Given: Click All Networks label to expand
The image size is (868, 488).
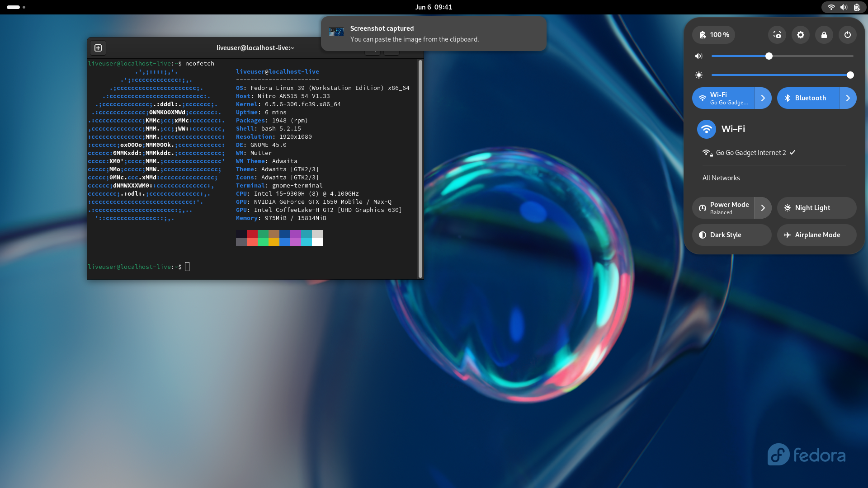Looking at the screenshot, I should [x=721, y=178].
